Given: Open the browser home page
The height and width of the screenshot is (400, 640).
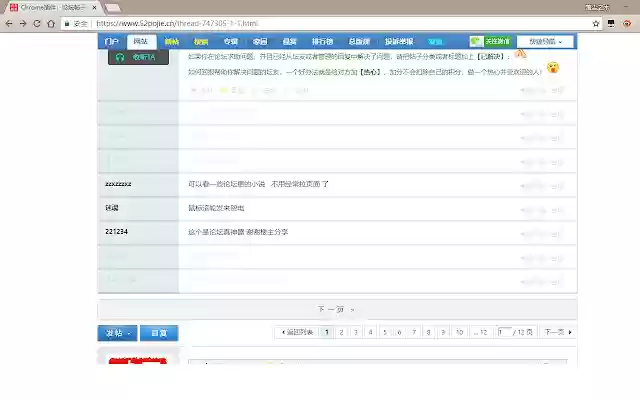Looking at the screenshot, I should [x=51, y=24].
